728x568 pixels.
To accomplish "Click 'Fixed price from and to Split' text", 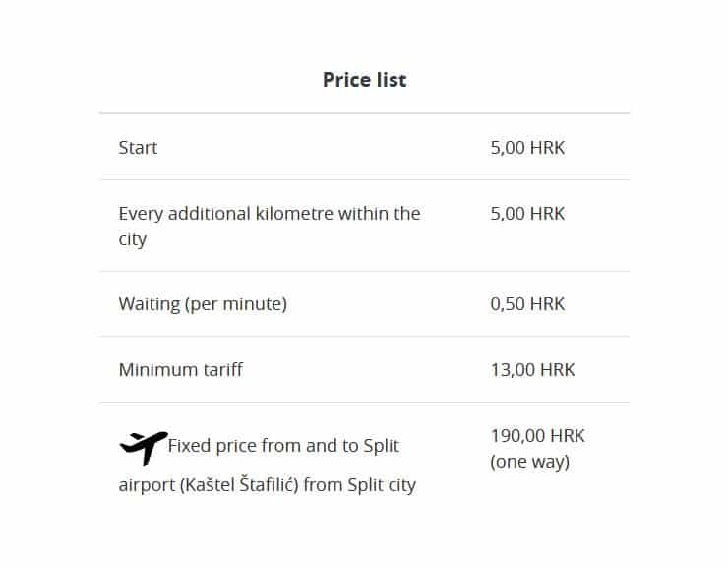I will point(283,446).
